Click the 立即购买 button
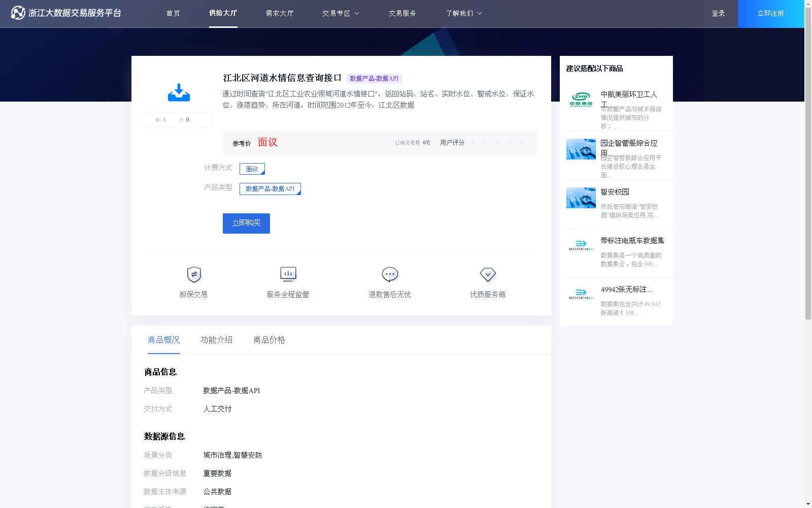 (x=246, y=224)
